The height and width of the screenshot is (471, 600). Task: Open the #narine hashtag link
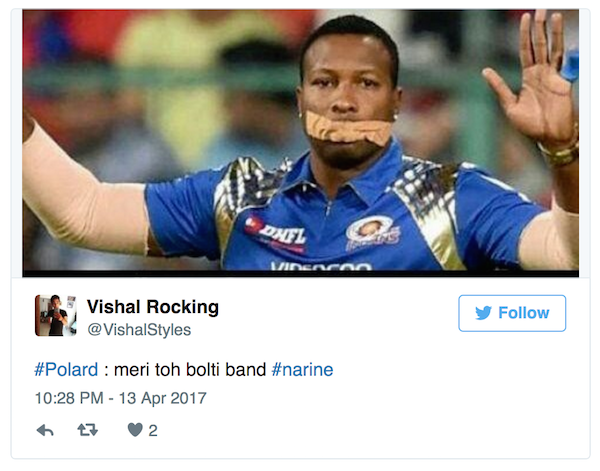click(x=302, y=370)
